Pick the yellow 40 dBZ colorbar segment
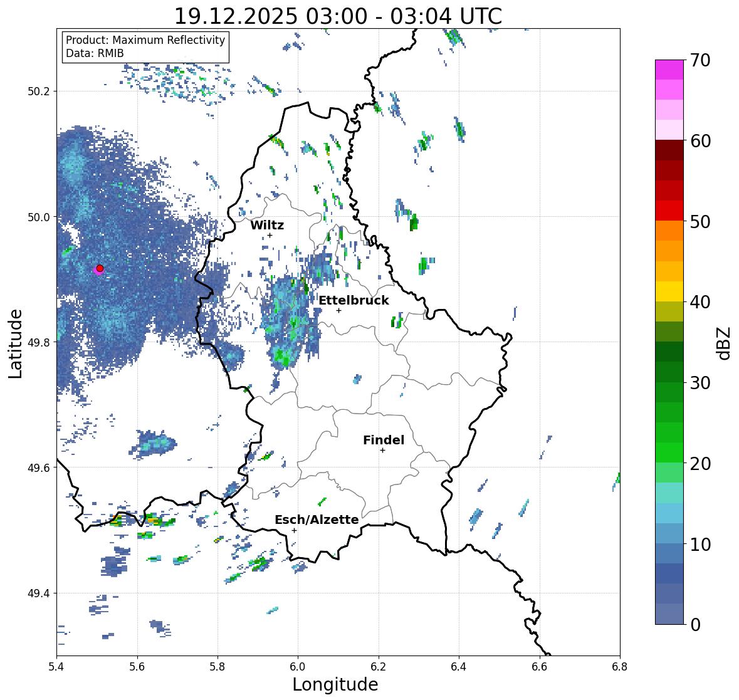 pos(669,291)
